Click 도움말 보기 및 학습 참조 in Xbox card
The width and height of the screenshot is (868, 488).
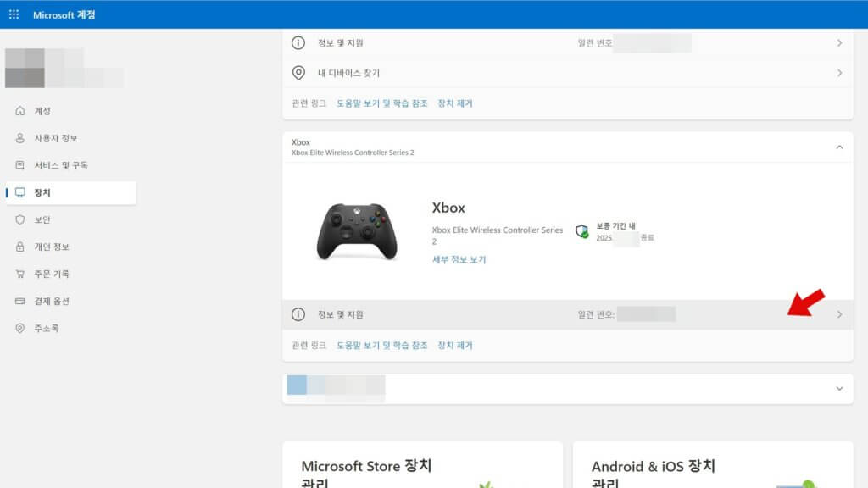coord(381,346)
